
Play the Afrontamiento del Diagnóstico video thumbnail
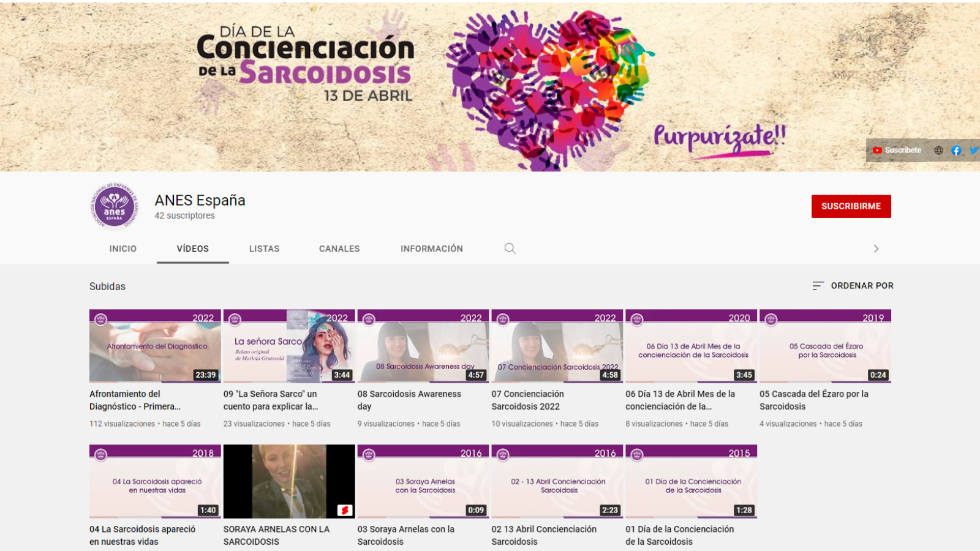click(x=155, y=347)
